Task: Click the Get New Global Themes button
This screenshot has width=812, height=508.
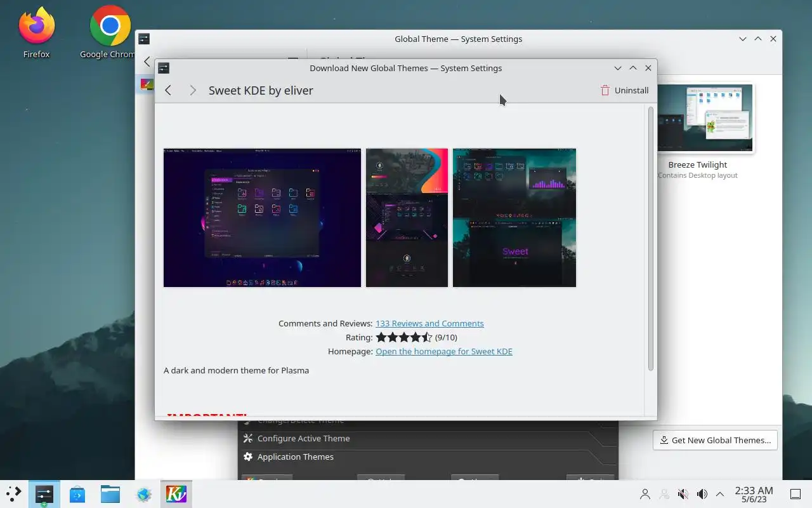Action: pyautogui.click(x=715, y=440)
